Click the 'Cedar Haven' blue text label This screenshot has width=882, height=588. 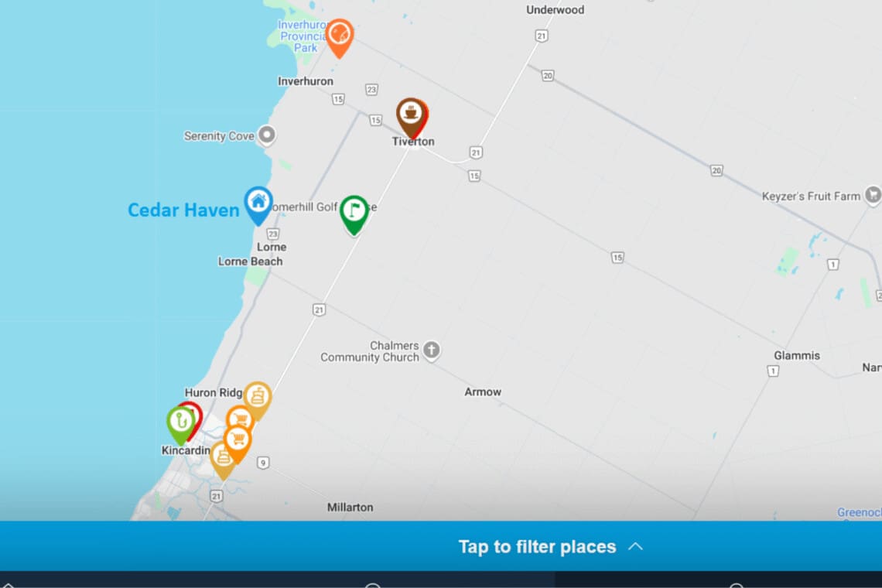pyautogui.click(x=183, y=210)
